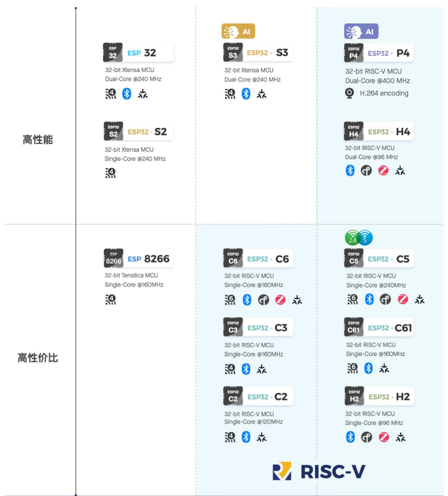Open the ESP32-C61 product label

(389, 328)
